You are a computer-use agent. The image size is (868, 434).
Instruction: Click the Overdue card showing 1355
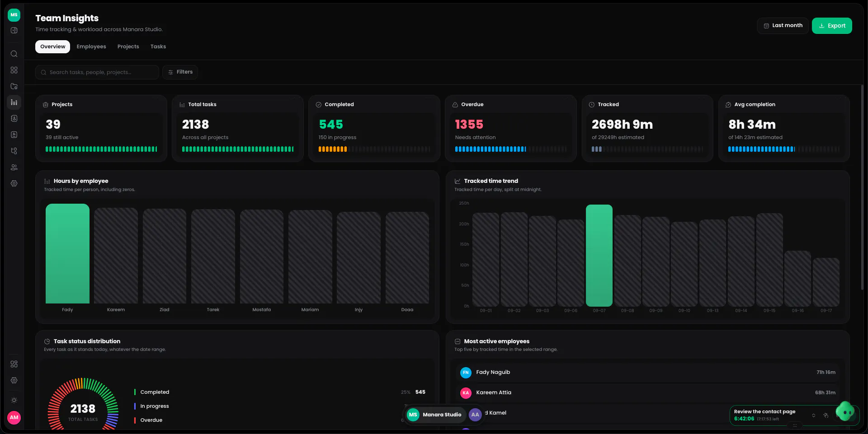510,128
